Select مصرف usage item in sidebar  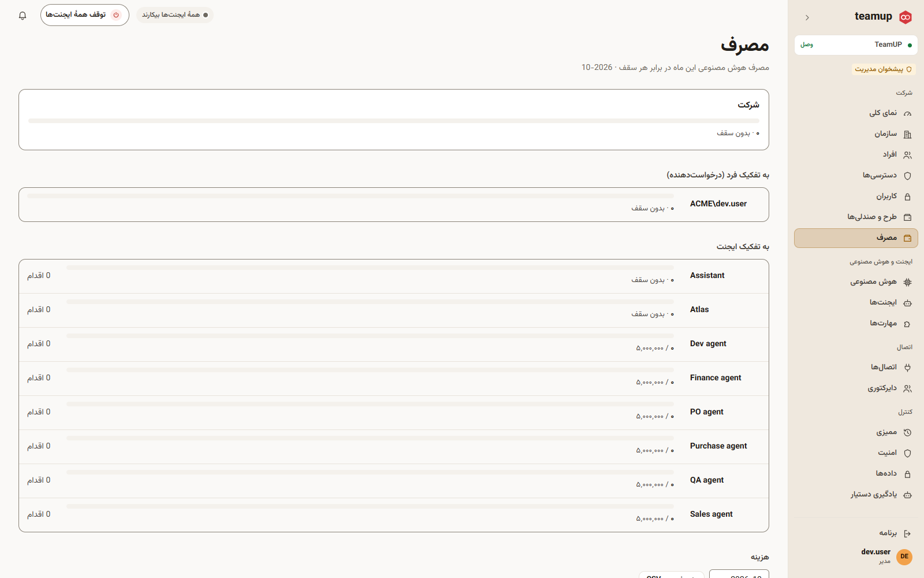click(x=856, y=238)
